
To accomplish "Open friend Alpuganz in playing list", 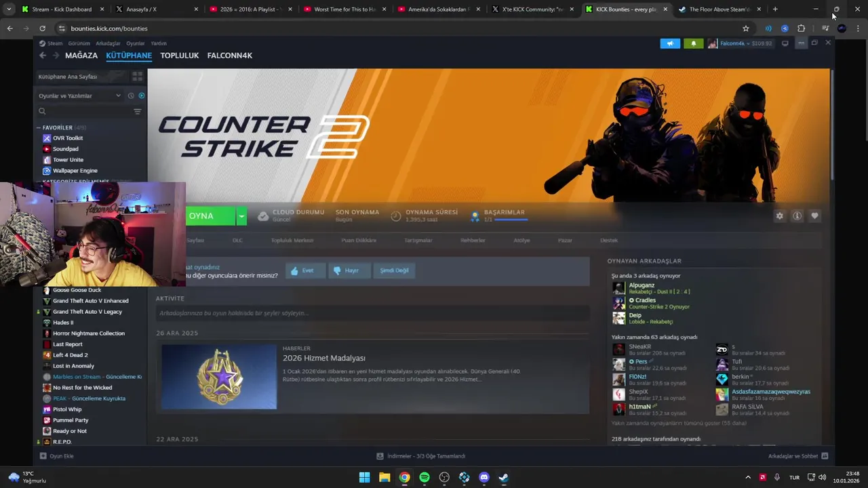I will [642, 285].
